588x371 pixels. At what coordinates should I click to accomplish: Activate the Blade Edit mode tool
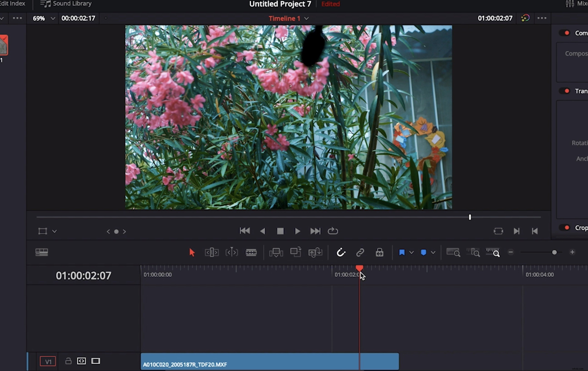click(x=251, y=252)
